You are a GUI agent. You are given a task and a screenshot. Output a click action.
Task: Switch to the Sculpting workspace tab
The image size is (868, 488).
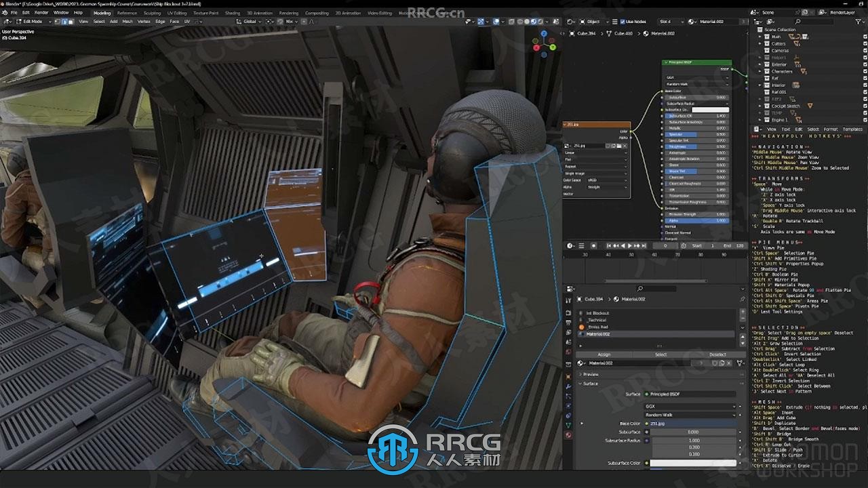[x=152, y=12]
